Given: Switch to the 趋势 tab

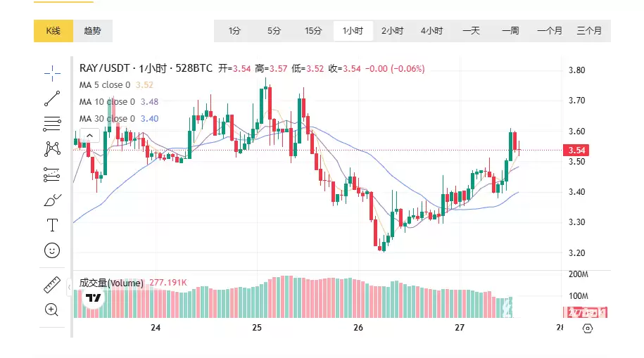Looking at the screenshot, I should point(92,31).
